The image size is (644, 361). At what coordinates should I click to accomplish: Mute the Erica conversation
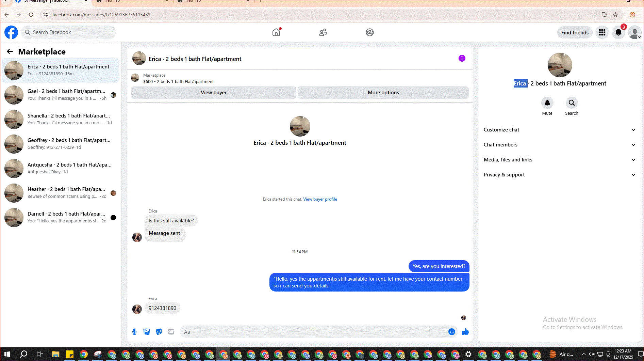pyautogui.click(x=547, y=103)
